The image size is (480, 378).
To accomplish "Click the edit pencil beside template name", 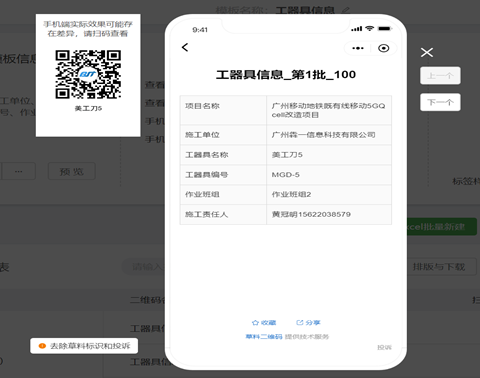I will (346, 10).
